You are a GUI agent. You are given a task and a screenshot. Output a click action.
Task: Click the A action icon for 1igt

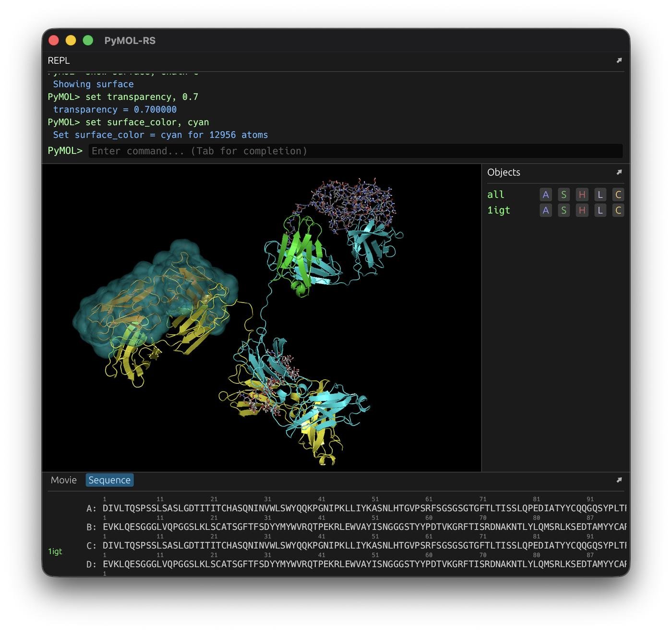[x=546, y=210]
